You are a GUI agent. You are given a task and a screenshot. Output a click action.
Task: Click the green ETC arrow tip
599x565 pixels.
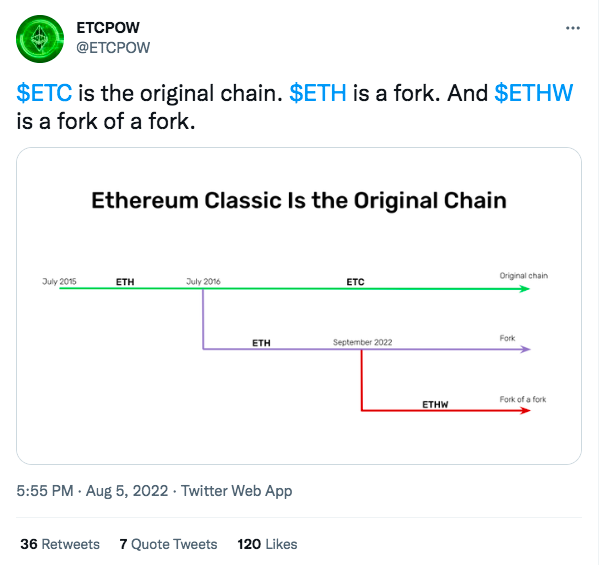click(x=526, y=289)
